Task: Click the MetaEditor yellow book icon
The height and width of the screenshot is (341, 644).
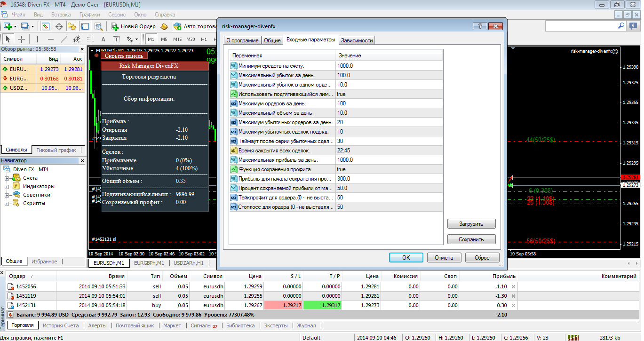Action: (x=164, y=26)
